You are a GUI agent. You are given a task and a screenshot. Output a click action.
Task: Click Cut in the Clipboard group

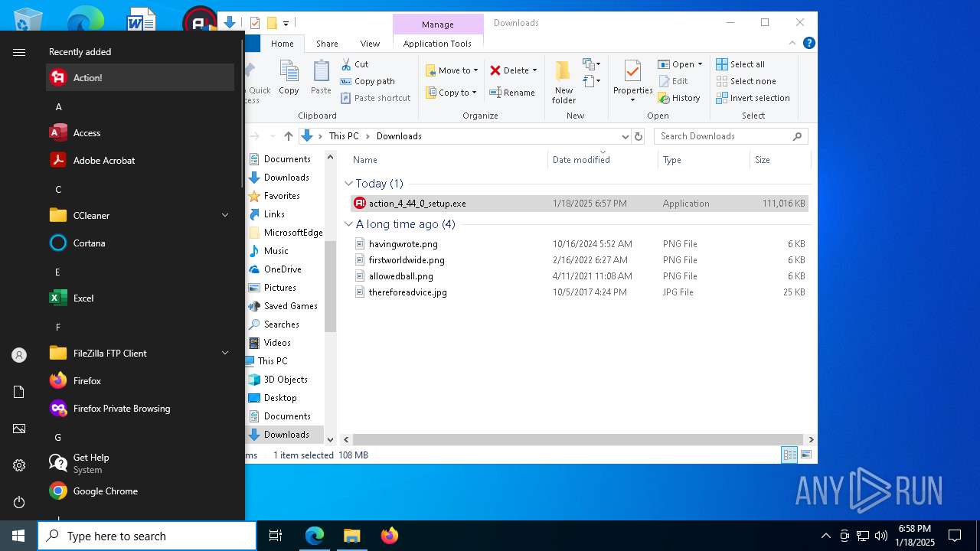(354, 64)
